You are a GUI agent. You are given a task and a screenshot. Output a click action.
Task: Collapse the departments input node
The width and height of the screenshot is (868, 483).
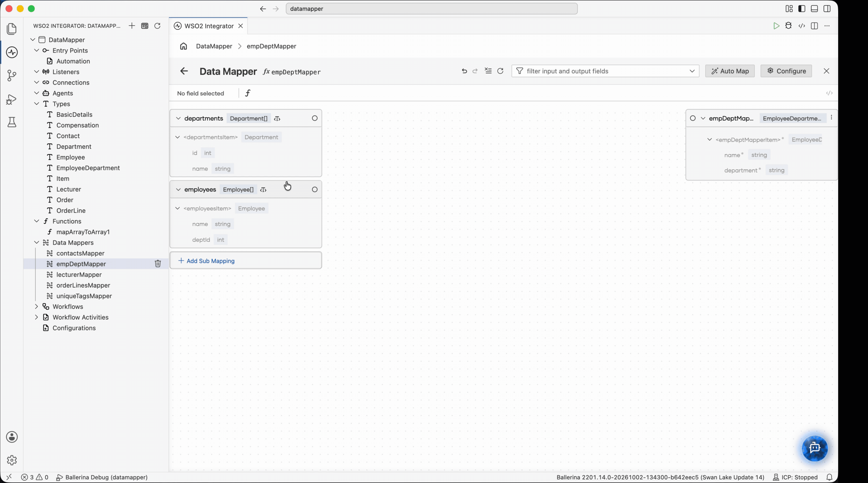178,118
